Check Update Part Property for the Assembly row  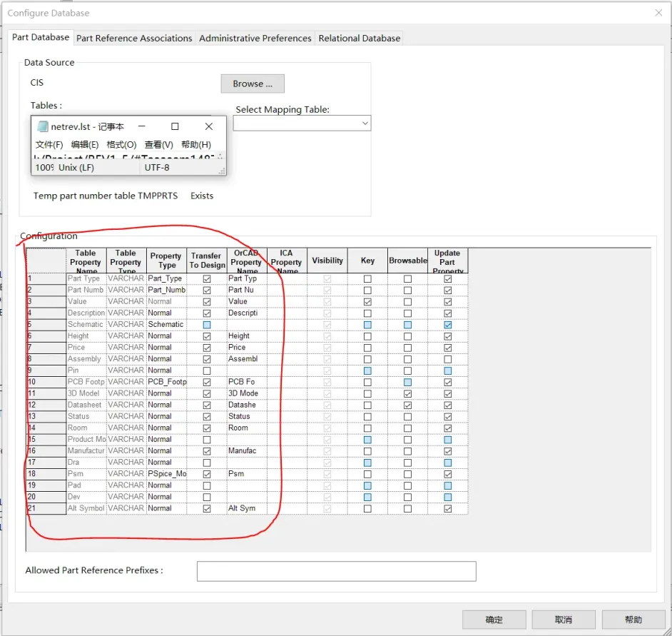(448, 359)
